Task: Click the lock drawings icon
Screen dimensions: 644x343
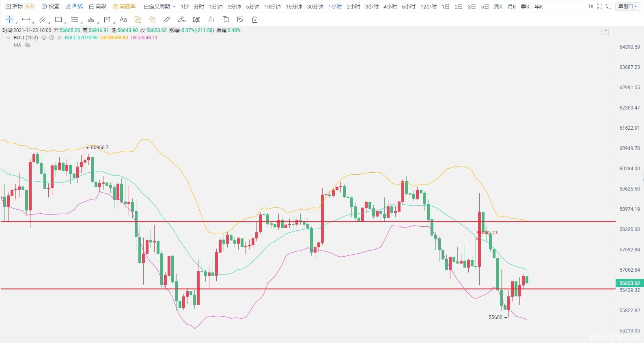Action: point(211,19)
